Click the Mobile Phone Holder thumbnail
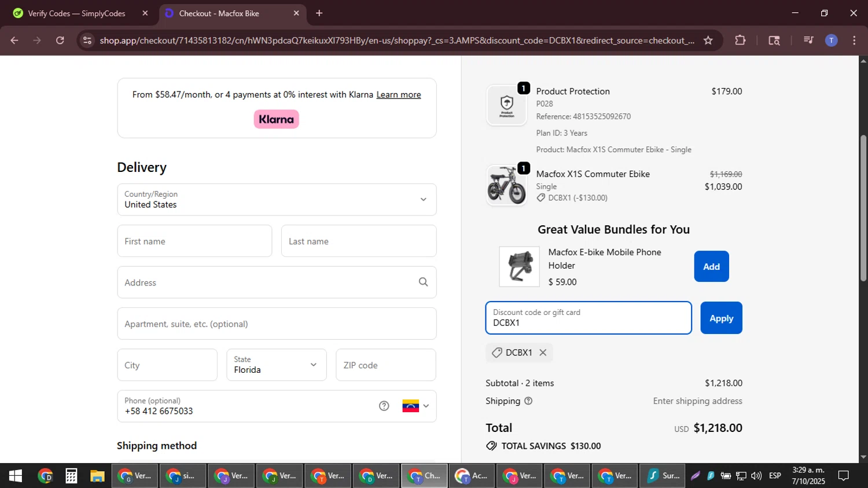 (520, 266)
